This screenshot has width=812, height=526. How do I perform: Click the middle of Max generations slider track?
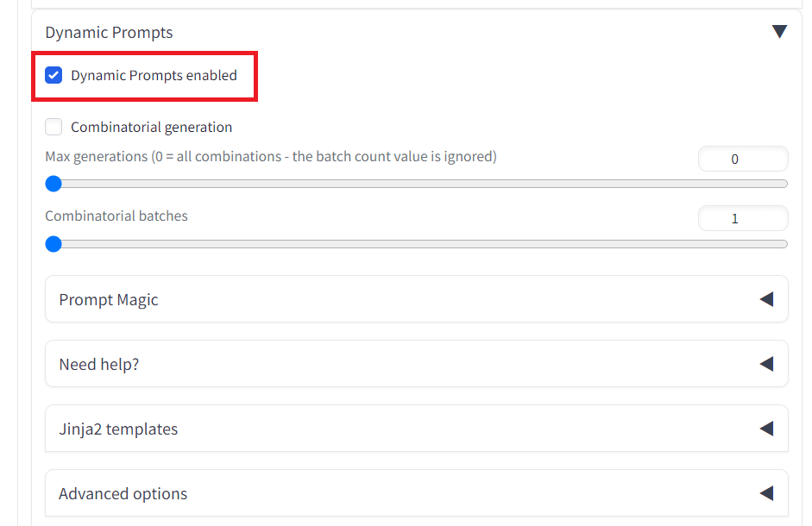417,184
